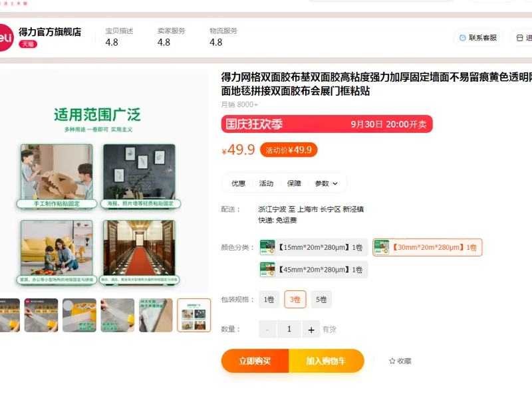Expand the 参数 dropdown chevron
532x402 pixels.
(335, 183)
